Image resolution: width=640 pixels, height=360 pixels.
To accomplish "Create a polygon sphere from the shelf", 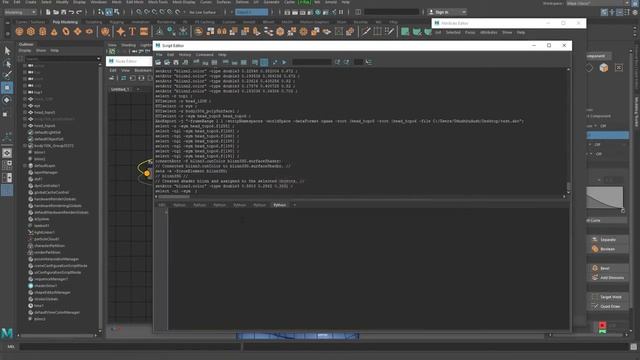I will [19, 31].
